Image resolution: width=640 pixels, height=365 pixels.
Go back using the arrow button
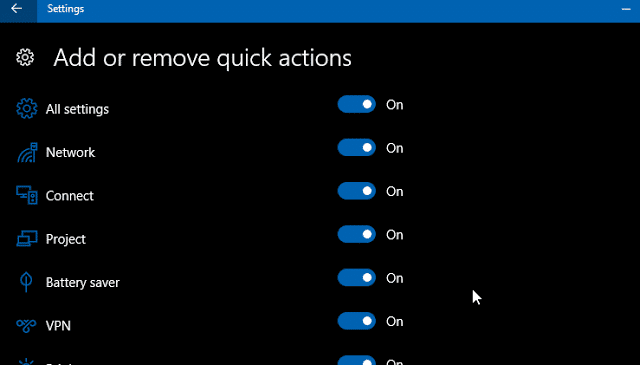point(17,9)
